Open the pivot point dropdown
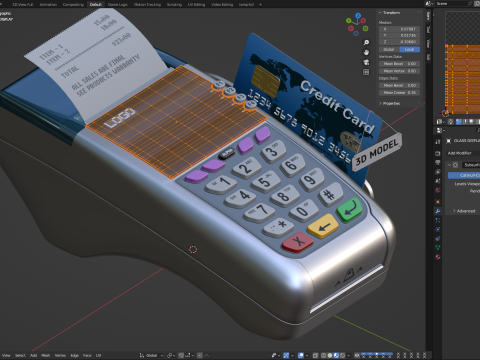Viewport: 480px width, 360px height. [x=171, y=355]
